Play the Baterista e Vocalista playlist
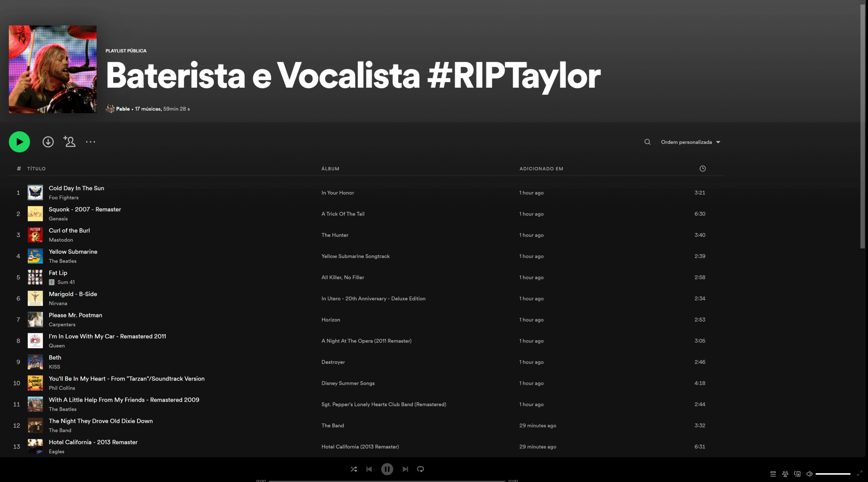The image size is (868, 482). 19,142
